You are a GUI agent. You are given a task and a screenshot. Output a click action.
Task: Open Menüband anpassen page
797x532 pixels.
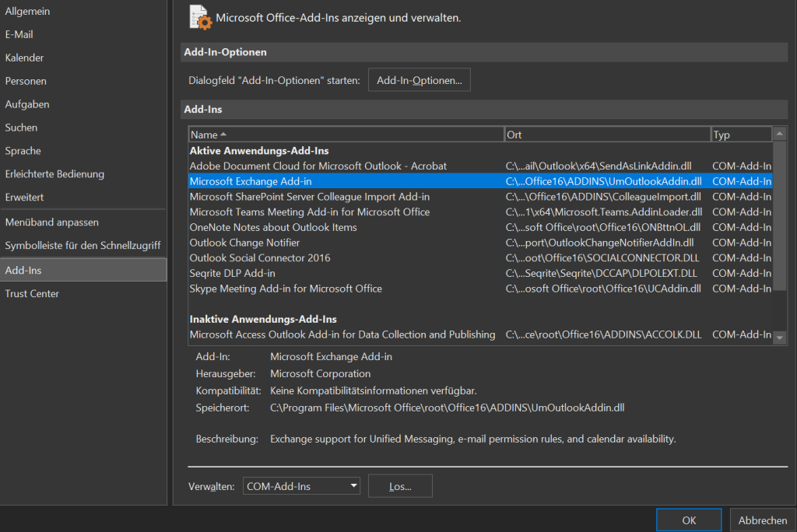(52, 222)
